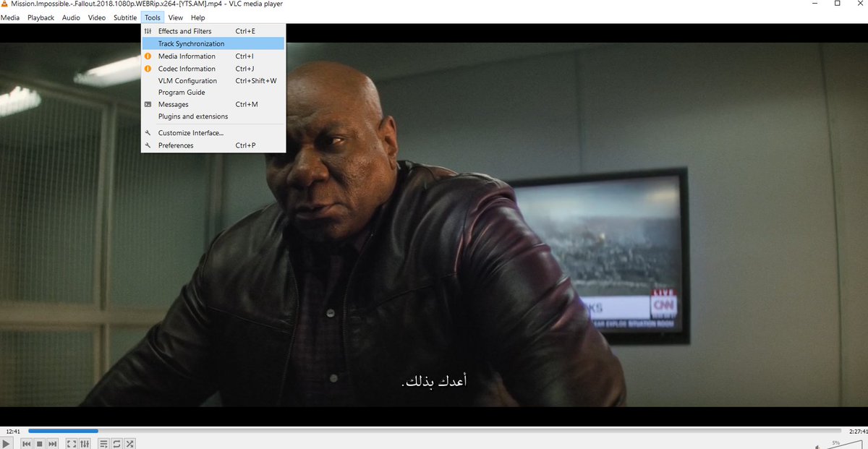Collapse the open Tools menu
Image resolution: width=868 pixels, height=449 pixels.
pos(153,17)
